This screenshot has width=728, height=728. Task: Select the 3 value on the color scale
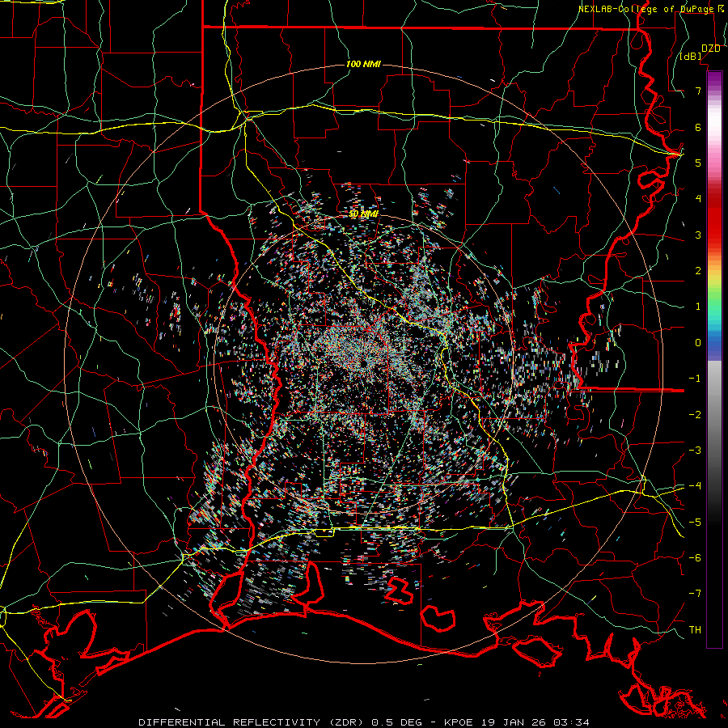[x=698, y=235]
